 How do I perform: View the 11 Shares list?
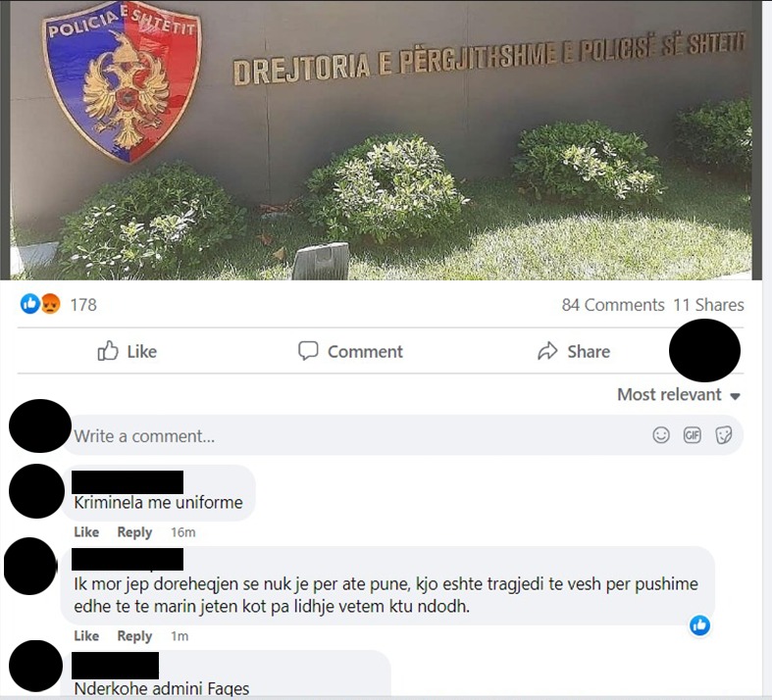point(708,305)
